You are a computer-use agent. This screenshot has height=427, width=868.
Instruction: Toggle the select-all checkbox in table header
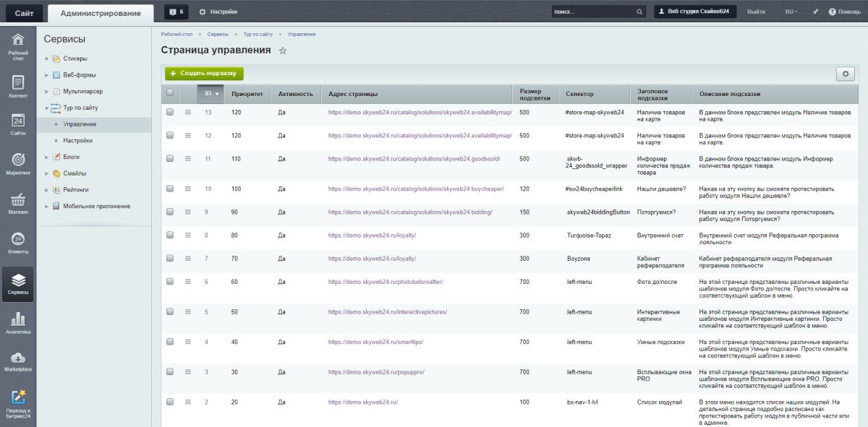pyautogui.click(x=170, y=92)
